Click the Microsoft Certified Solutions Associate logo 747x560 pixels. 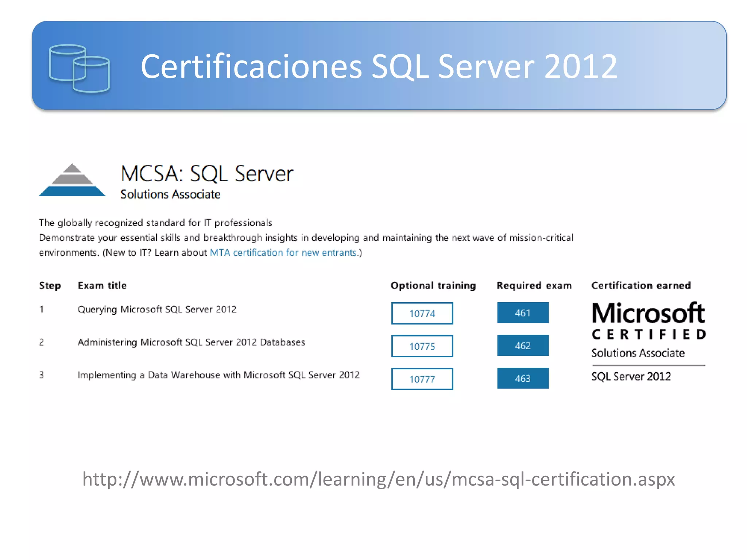pos(649,341)
